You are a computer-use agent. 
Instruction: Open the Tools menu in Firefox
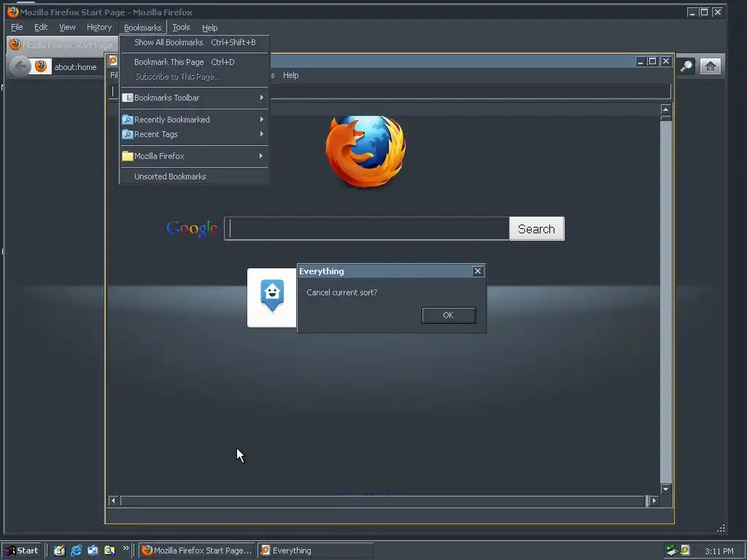[181, 27]
